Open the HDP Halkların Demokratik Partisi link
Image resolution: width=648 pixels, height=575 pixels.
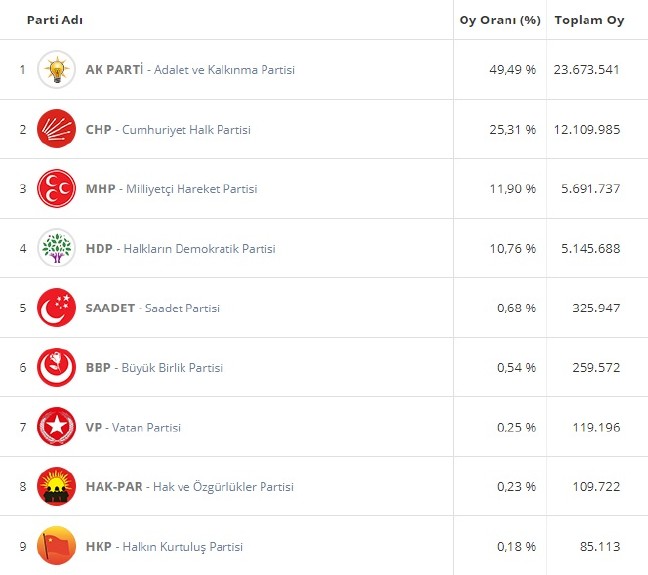(x=180, y=249)
